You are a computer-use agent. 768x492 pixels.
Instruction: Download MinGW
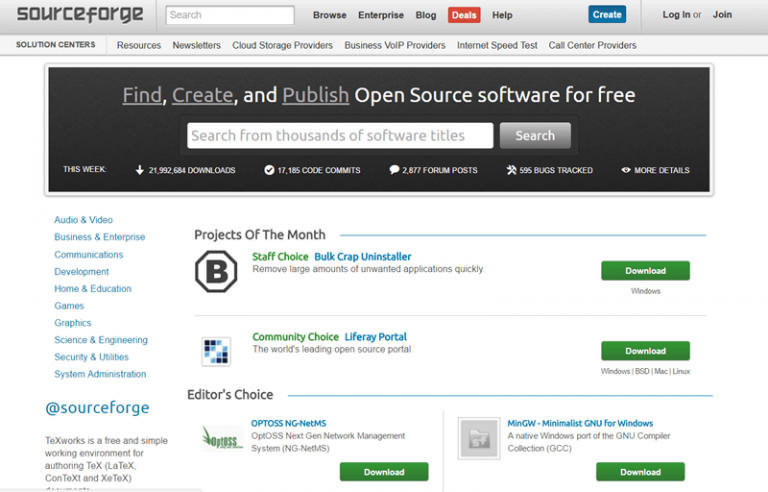click(640, 472)
